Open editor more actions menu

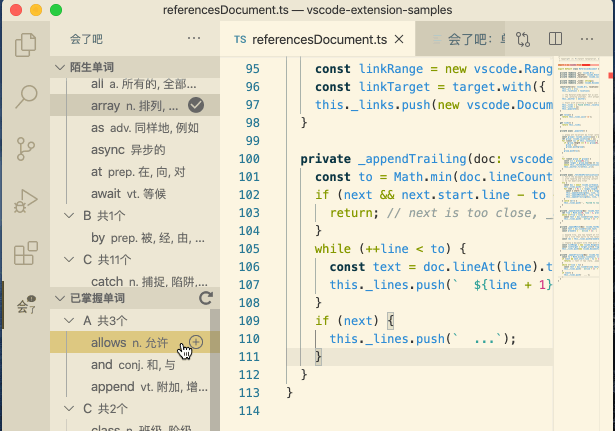[586, 39]
